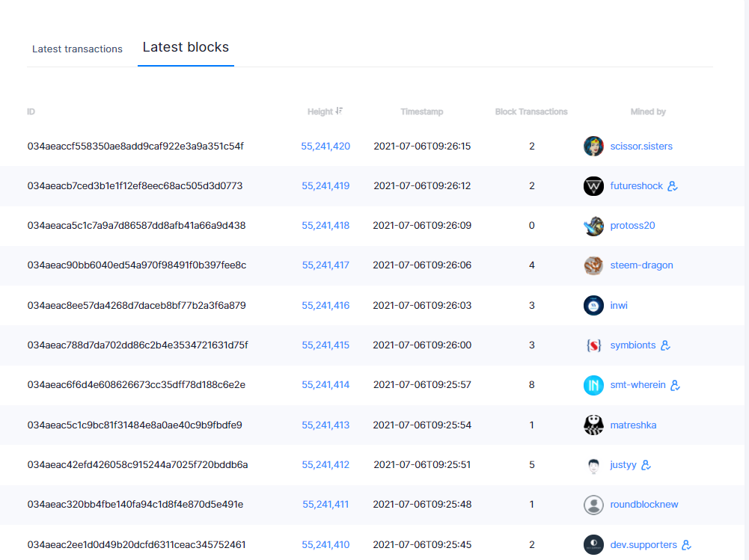Select block ID 034aeac6f6d4e608626673cc35dff78d188c6e2e
The image size is (749, 560).
pos(136,385)
